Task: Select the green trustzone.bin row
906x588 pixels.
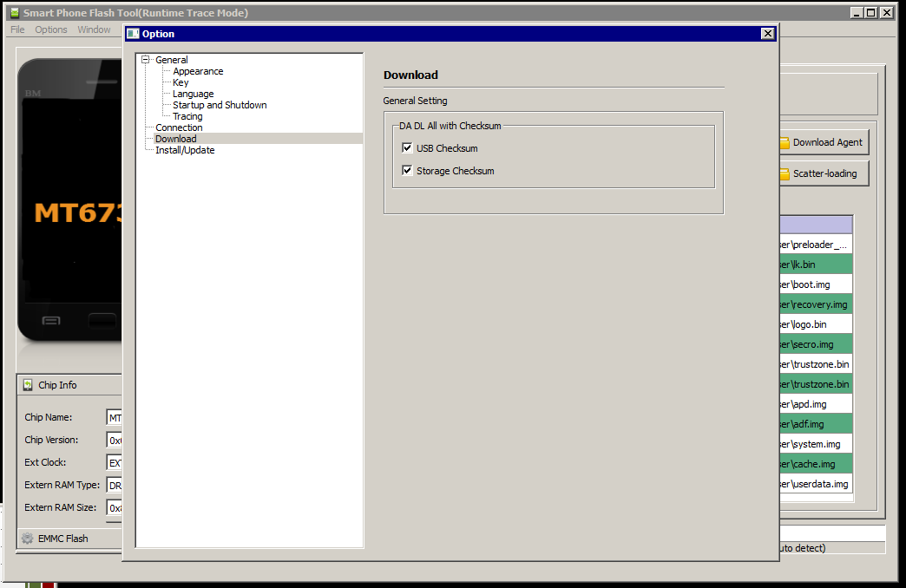Action: click(x=816, y=384)
